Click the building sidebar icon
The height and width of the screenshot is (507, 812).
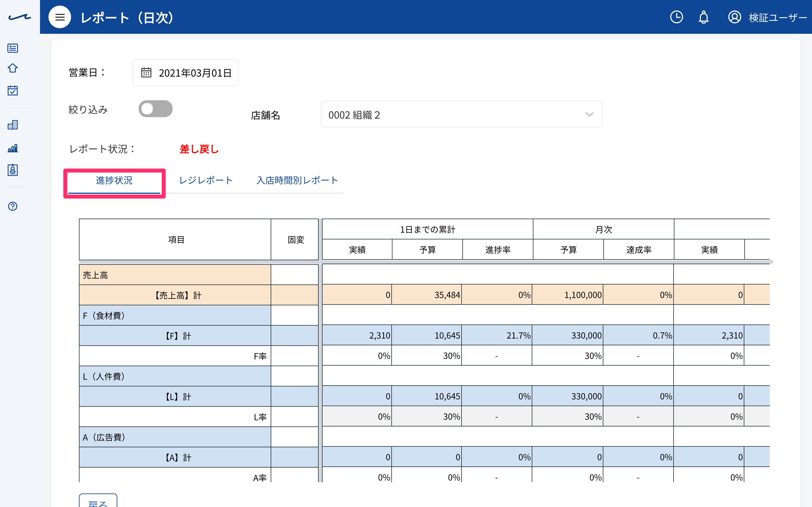[x=13, y=125]
